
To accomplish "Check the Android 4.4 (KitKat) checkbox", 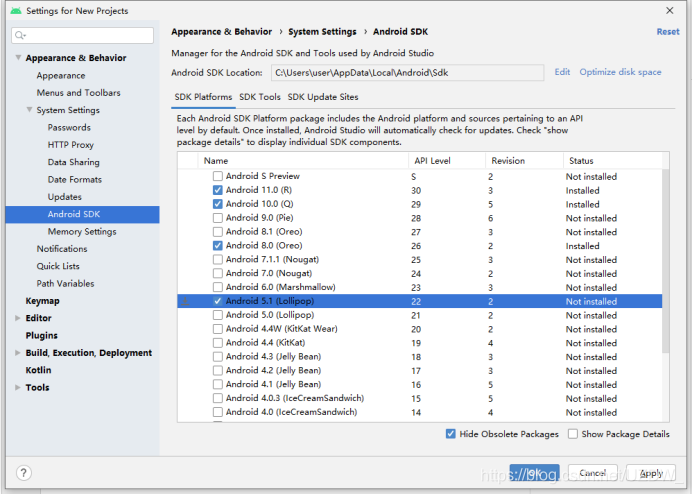I will 217,343.
